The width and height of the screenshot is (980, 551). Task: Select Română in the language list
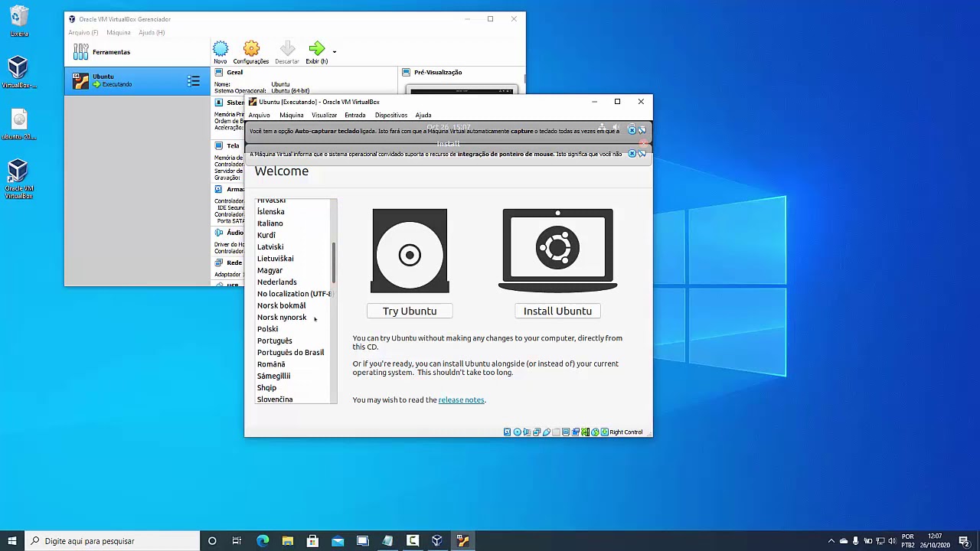(271, 364)
